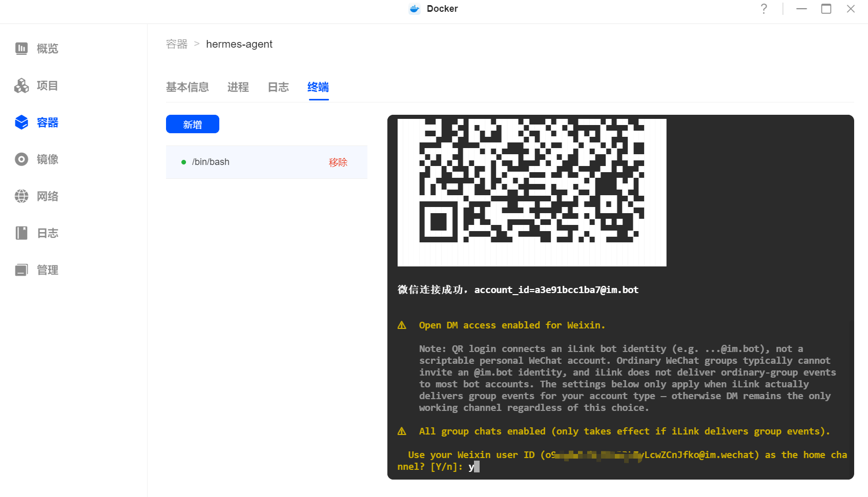Image resolution: width=868 pixels, height=497 pixels.
Task: Click the hermes-agent breadcrumb text
Action: pyautogui.click(x=239, y=44)
